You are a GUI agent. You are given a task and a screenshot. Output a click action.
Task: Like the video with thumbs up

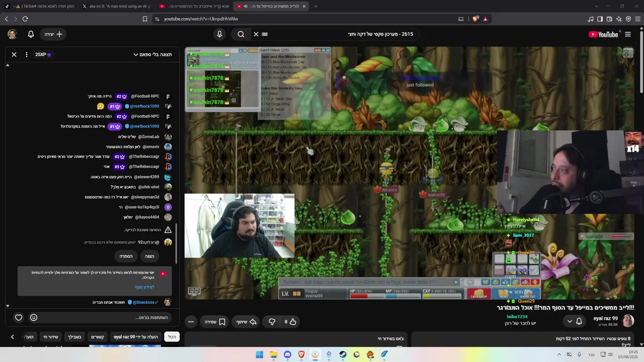point(290,322)
